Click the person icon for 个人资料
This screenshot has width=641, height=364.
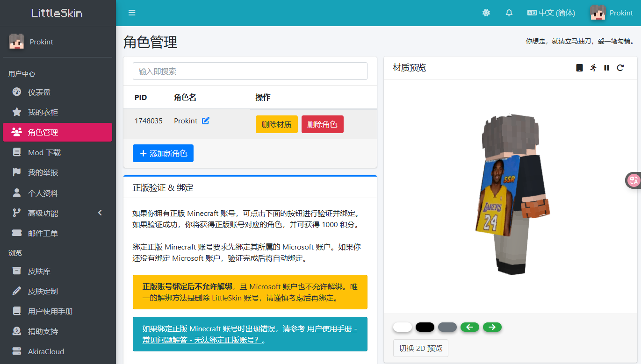(17, 193)
